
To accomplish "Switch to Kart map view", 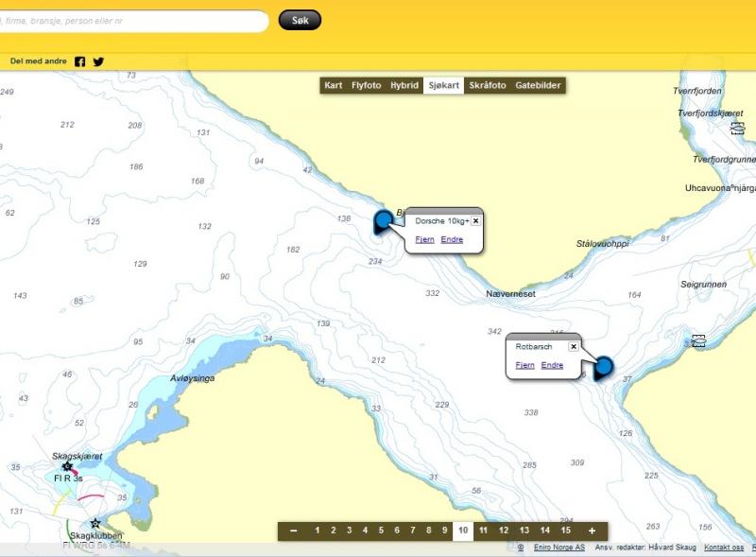I will [x=333, y=85].
